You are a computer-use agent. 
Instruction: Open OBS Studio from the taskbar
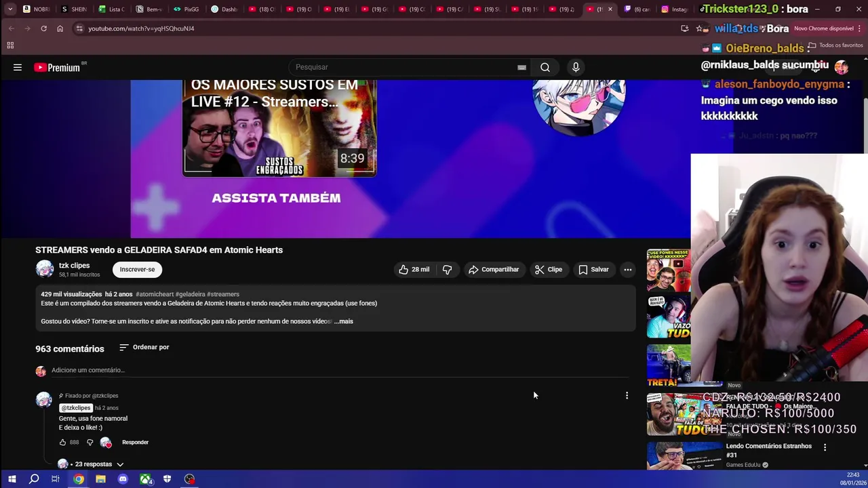[189, 479]
